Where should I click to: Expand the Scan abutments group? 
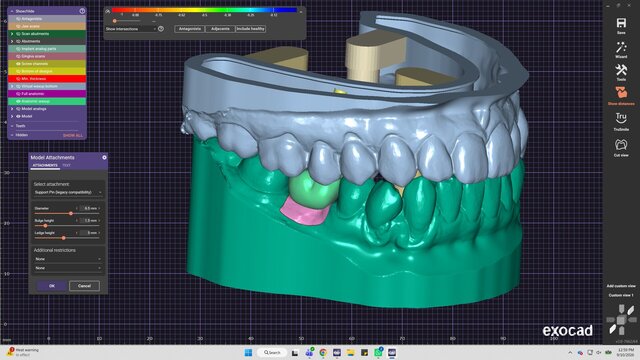tap(12, 33)
